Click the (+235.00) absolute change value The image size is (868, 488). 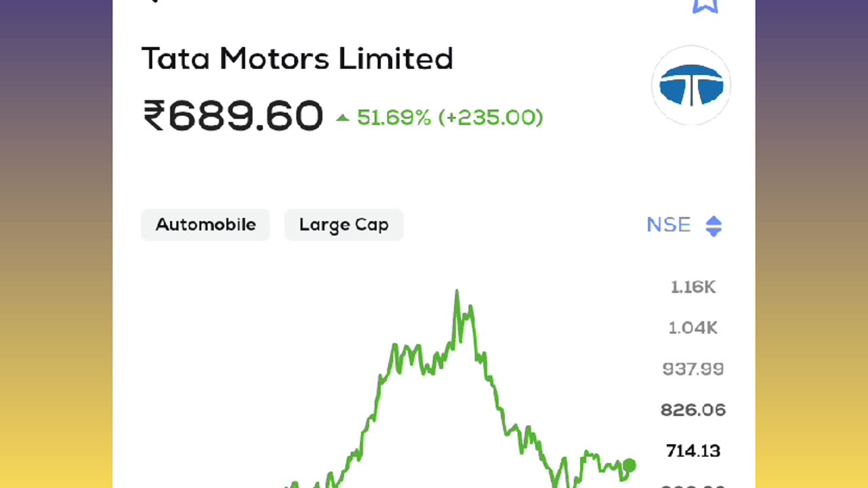(491, 118)
